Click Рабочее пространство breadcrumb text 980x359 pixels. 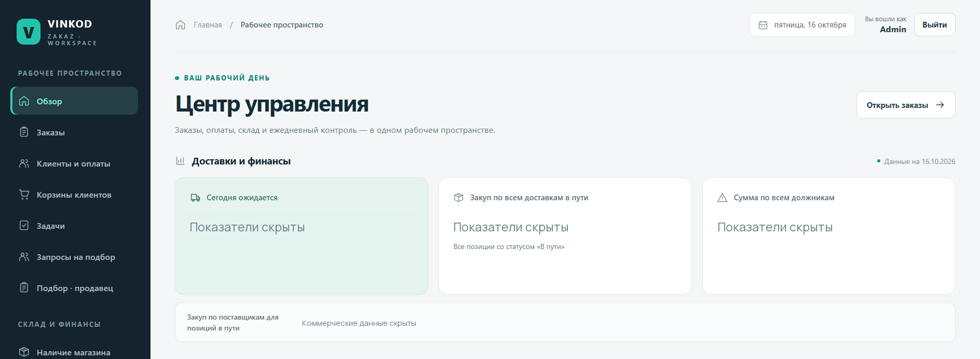pyautogui.click(x=282, y=25)
